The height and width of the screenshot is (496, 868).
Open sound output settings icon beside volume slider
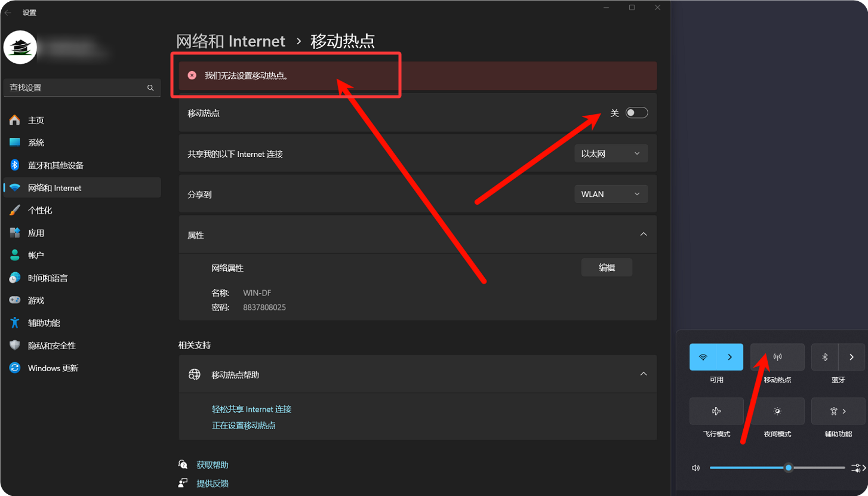point(858,468)
